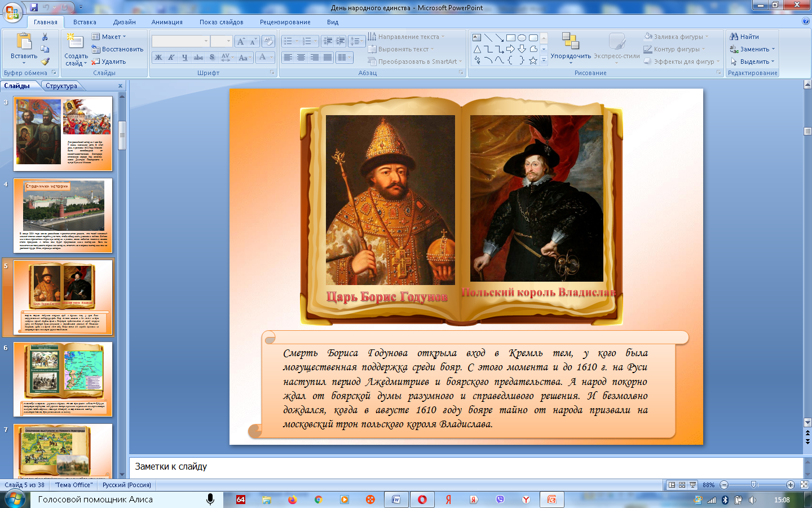Click the zoom slider handle
The image size is (812, 508).
[754, 485]
